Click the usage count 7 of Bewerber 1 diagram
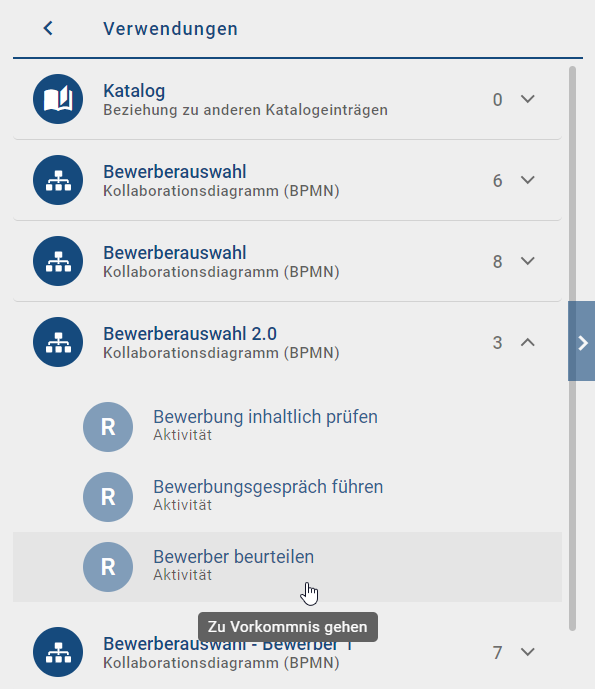Viewport: 595px width, 689px height. pyautogui.click(x=497, y=653)
